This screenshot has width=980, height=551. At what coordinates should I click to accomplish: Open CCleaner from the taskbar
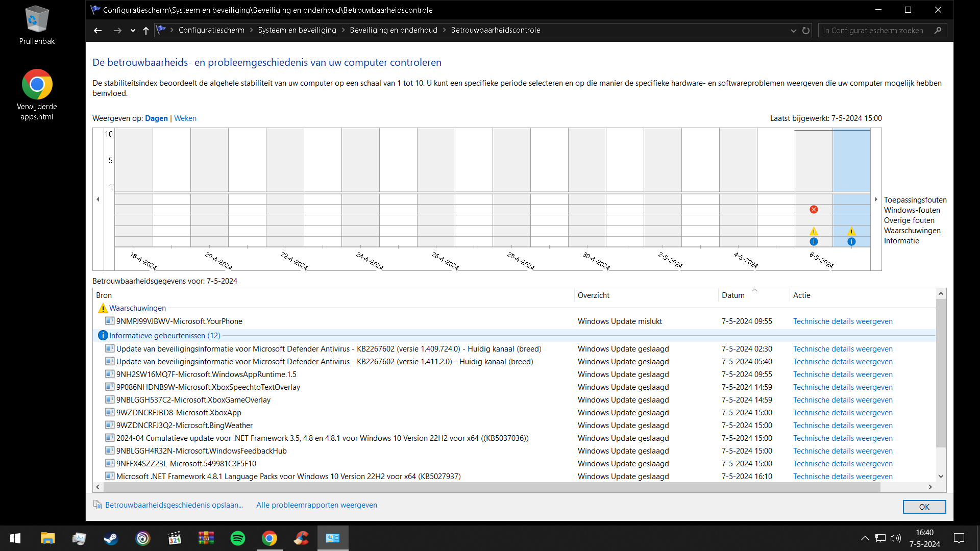tap(301, 538)
